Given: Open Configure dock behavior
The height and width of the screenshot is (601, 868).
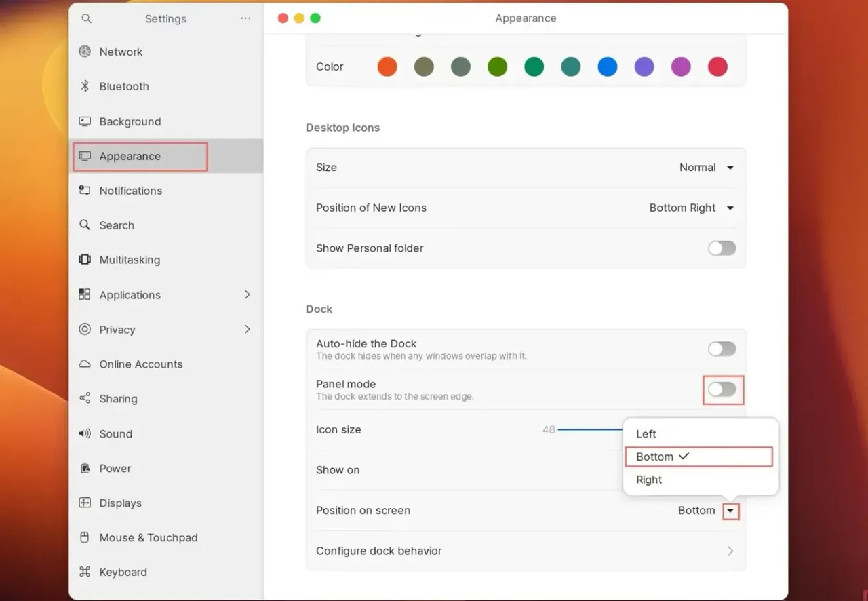Looking at the screenshot, I should click(x=526, y=551).
